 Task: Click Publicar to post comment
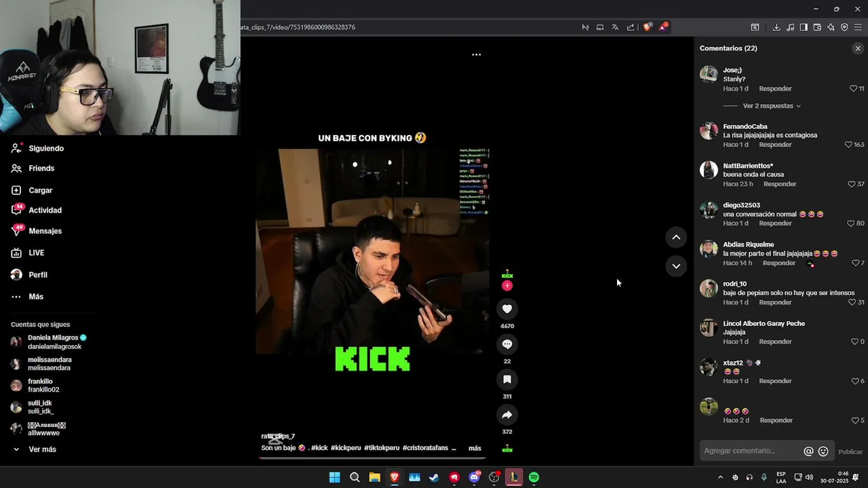pyautogui.click(x=850, y=452)
